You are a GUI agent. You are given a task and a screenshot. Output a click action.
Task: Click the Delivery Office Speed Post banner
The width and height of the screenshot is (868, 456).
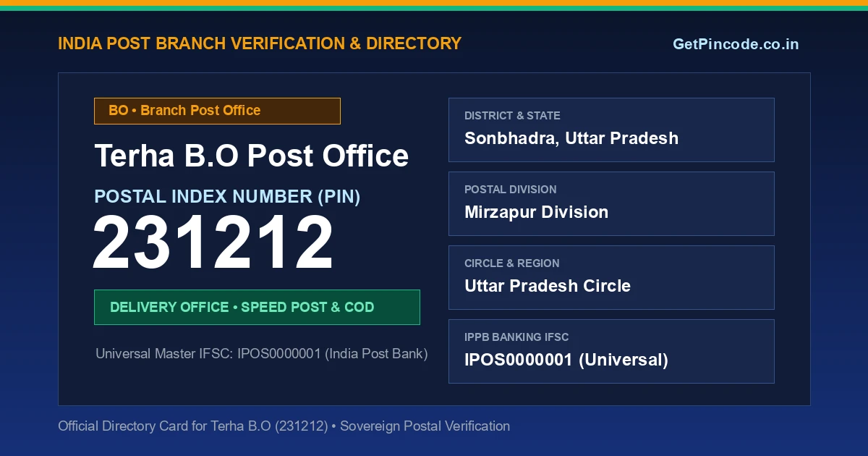[257, 307]
